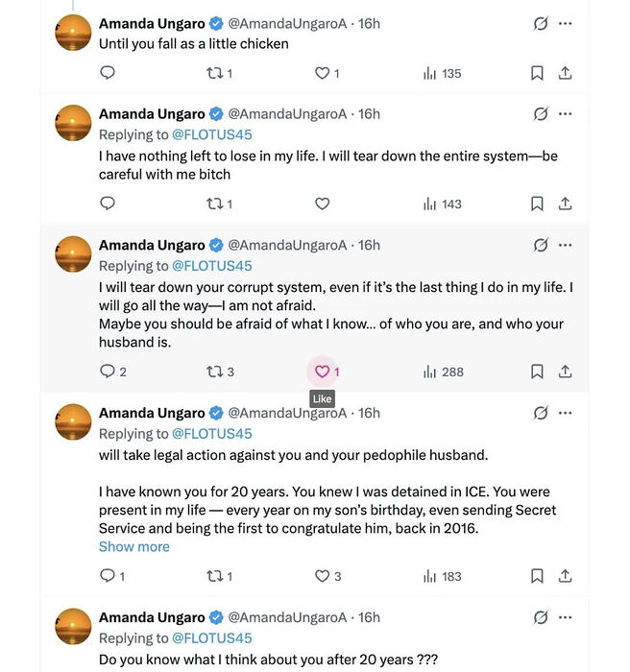Reply to the 'little chicken' tweet
Viewport: 630px width, 672px height.
pyautogui.click(x=108, y=73)
